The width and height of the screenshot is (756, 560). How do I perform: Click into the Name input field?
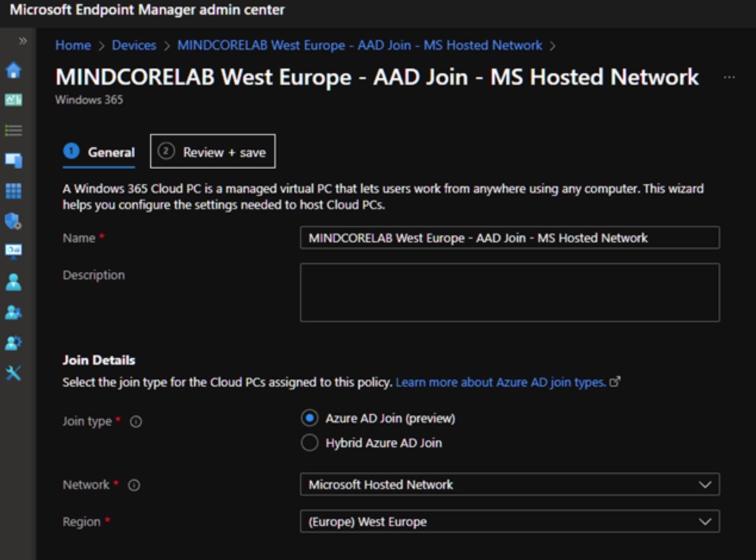510,238
